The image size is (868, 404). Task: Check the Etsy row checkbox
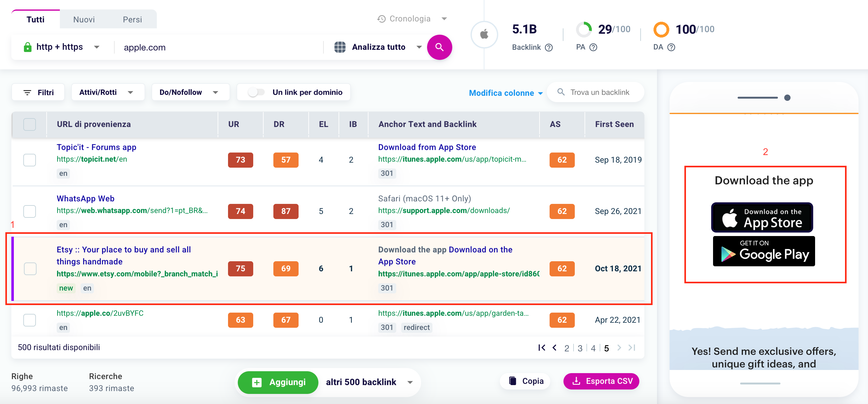30,269
